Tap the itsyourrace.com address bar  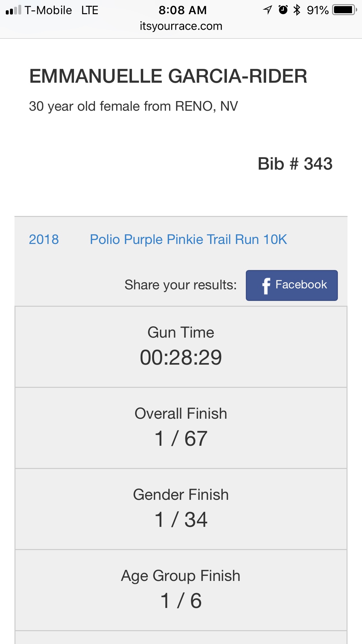(181, 26)
